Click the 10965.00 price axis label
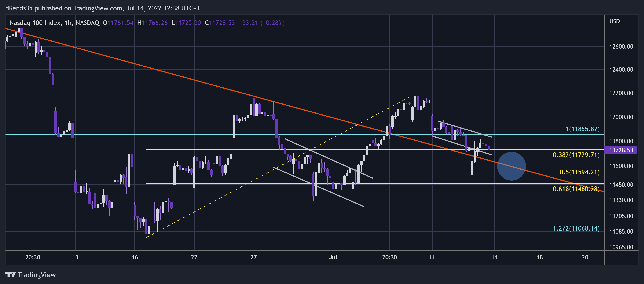Screen dimensions: 644x284 pyautogui.click(x=621, y=247)
